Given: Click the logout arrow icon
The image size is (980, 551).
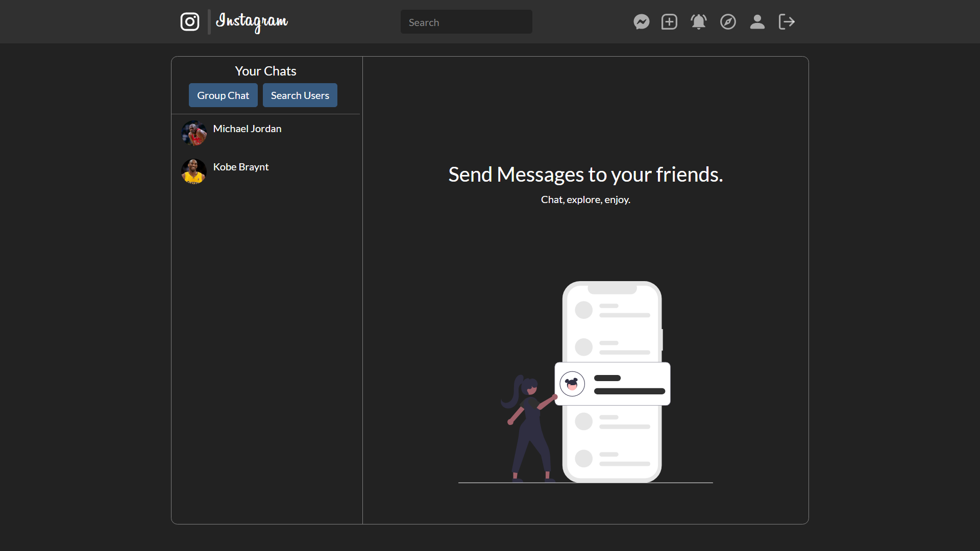Looking at the screenshot, I should click(787, 22).
